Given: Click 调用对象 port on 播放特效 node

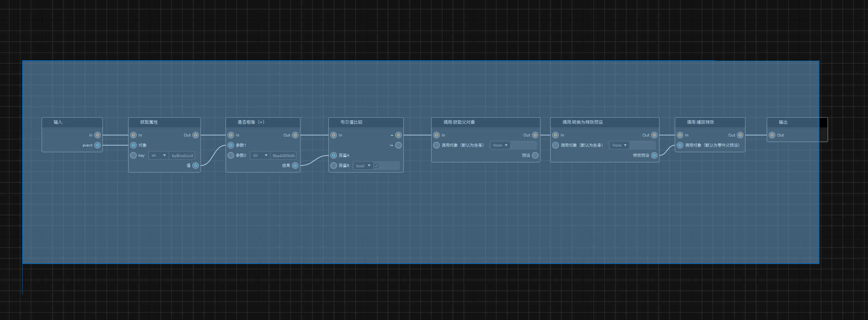Looking at the screenshot, I should pyautogui.click(x=680, y=145).
